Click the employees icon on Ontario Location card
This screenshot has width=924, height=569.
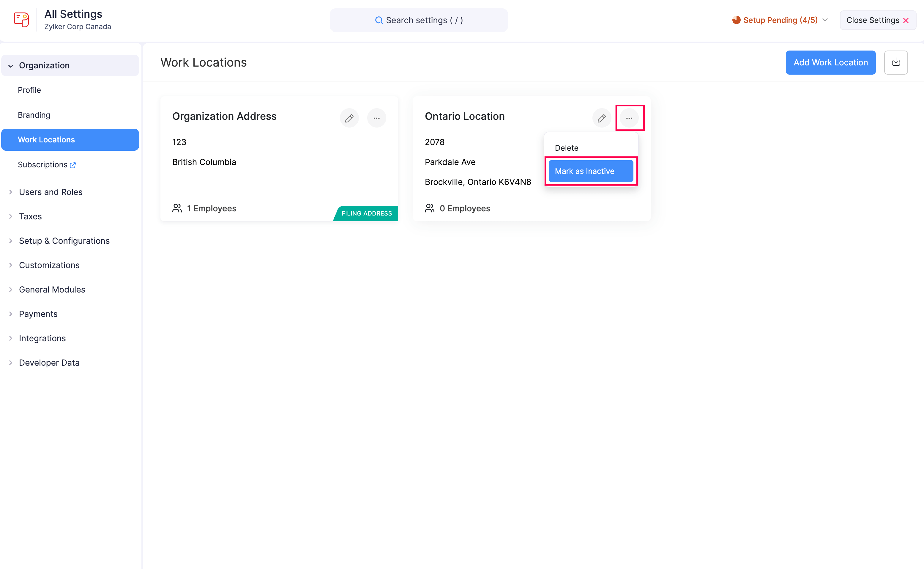(x=429, y=208)
